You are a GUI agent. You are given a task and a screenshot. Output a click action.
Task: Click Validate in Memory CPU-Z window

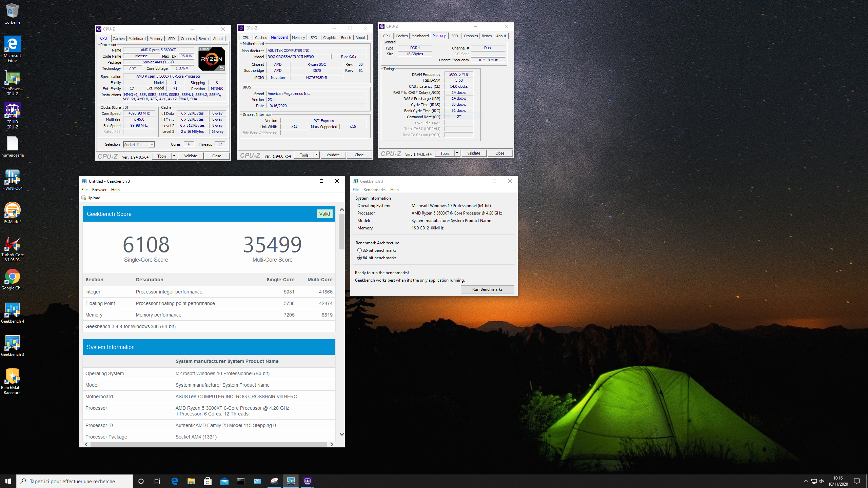474,153
